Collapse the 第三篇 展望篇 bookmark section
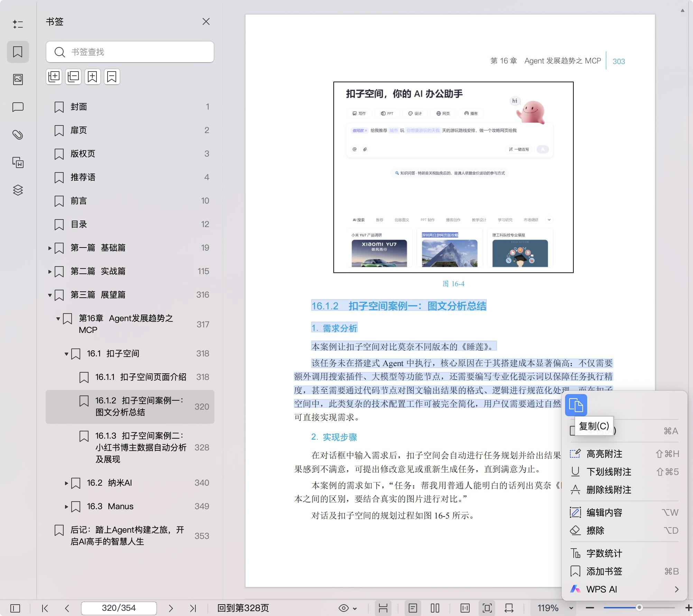 coord(49,295)
